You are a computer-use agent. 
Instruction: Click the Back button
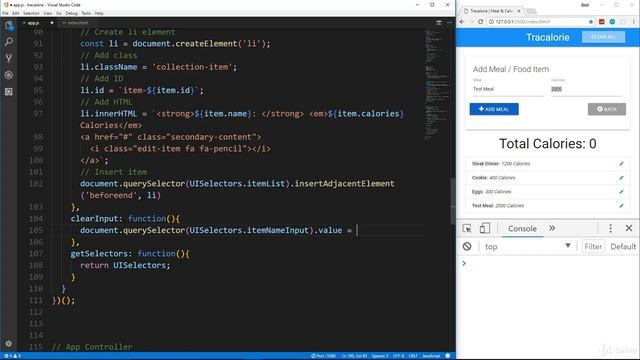607,109
